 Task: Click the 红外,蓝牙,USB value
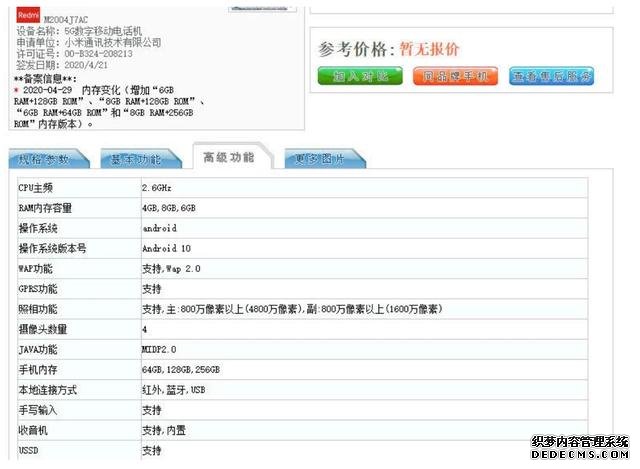(x=173, y=390)
